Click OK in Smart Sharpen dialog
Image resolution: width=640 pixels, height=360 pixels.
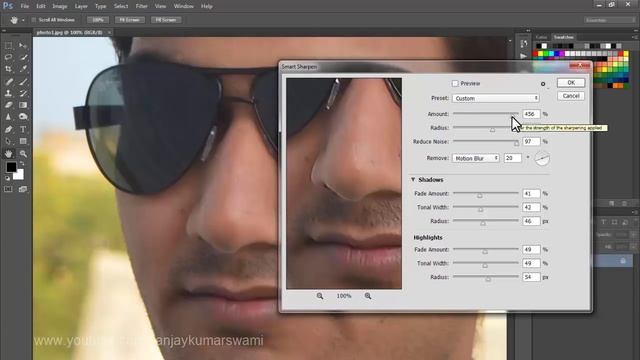point(571,83)
